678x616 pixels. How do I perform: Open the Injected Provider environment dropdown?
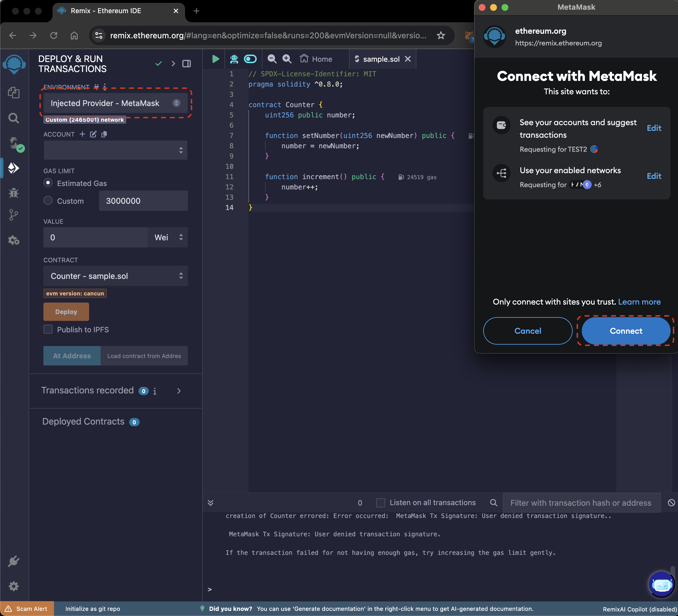click(x=115, y=103)
